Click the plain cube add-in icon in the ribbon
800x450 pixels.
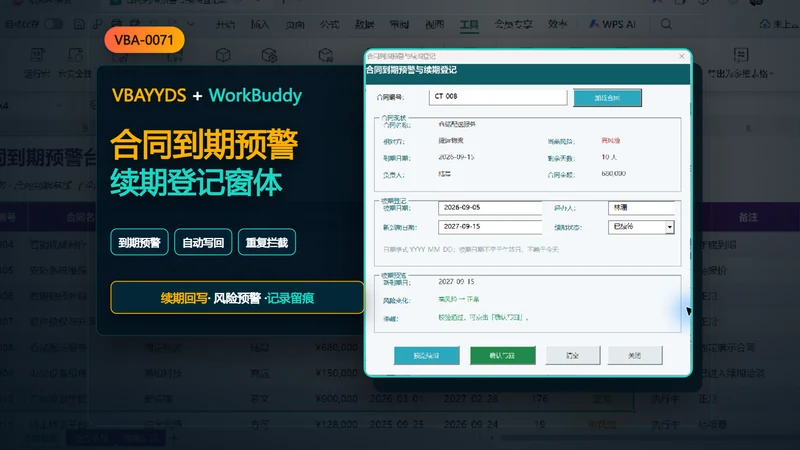pos(223,55)
